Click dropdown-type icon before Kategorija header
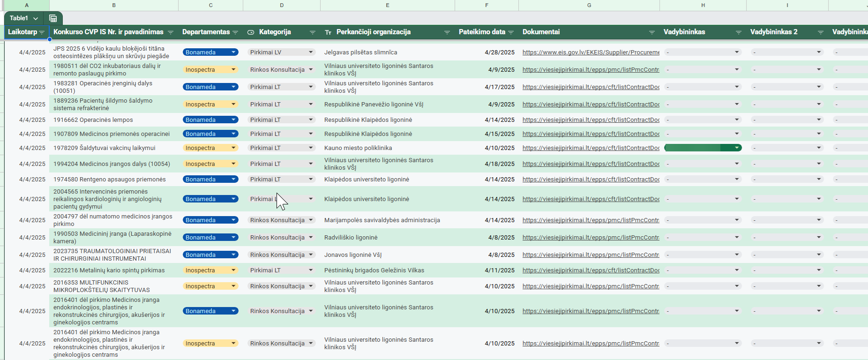This screenshot has width=868, height=360. coord(251,32)
